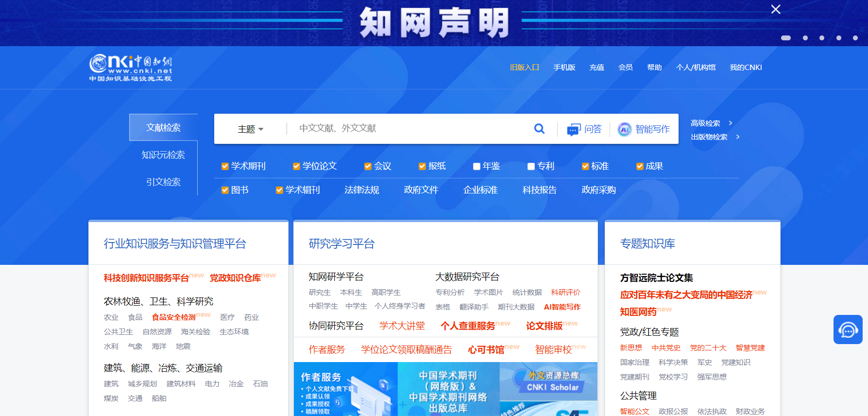
Task: Uncheck the 学术辑刊 checkbox
Action: point(279,190)
